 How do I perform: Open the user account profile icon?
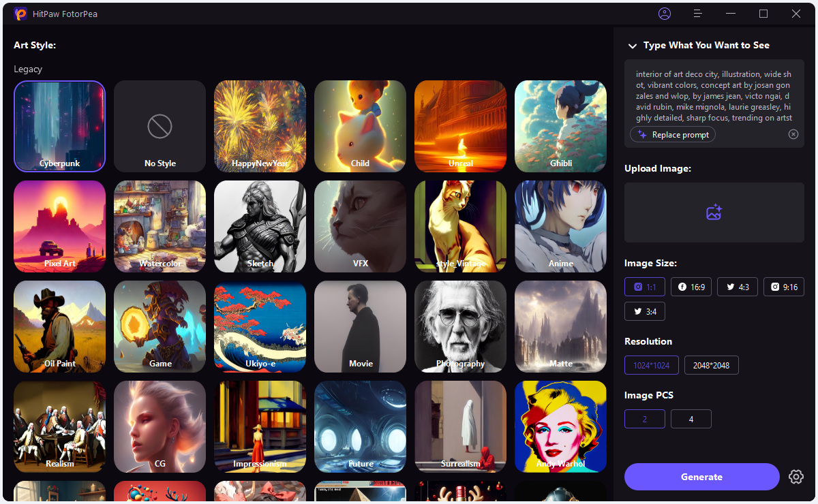[665, 14]
